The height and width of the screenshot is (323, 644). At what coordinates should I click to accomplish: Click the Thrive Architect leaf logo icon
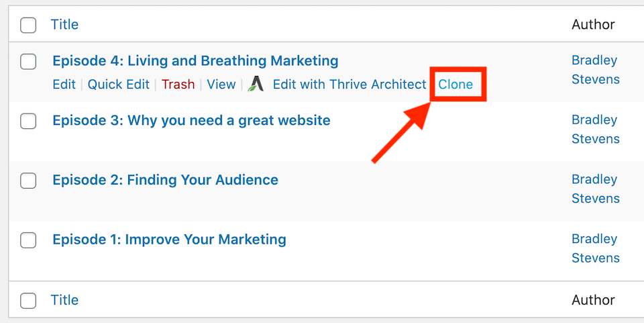click(256, 84)
